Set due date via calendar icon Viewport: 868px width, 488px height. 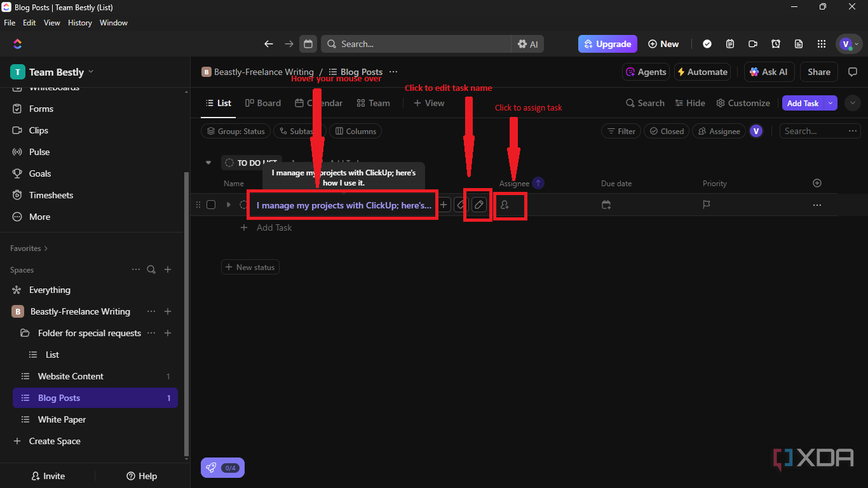coord(607,205)
